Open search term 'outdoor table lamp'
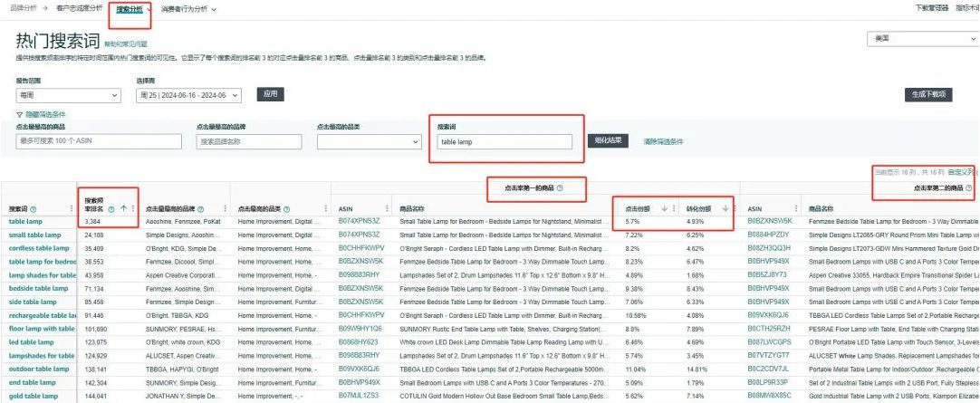The image size is (980, 403). 39,369
